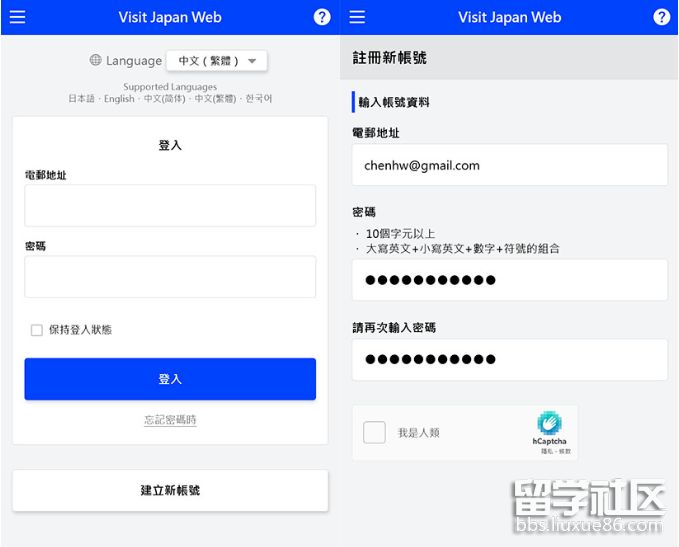
Task: Open the 忘記密碼時 link
Action: click(x=170, y=420)
